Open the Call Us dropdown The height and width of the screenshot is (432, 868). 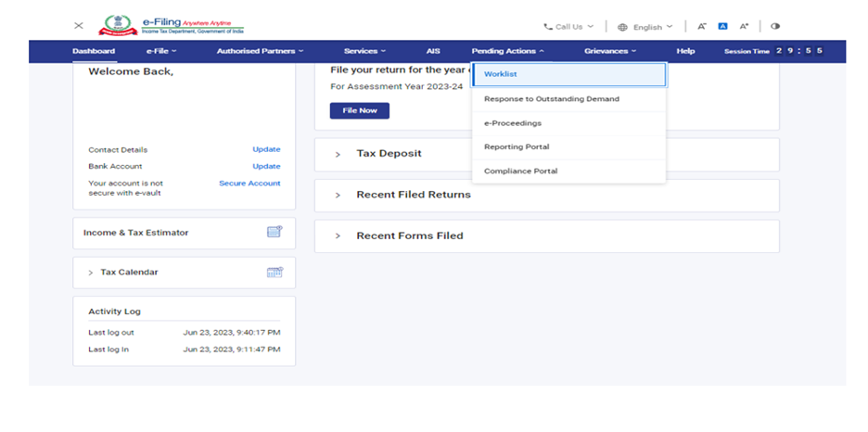click(568, 27)
